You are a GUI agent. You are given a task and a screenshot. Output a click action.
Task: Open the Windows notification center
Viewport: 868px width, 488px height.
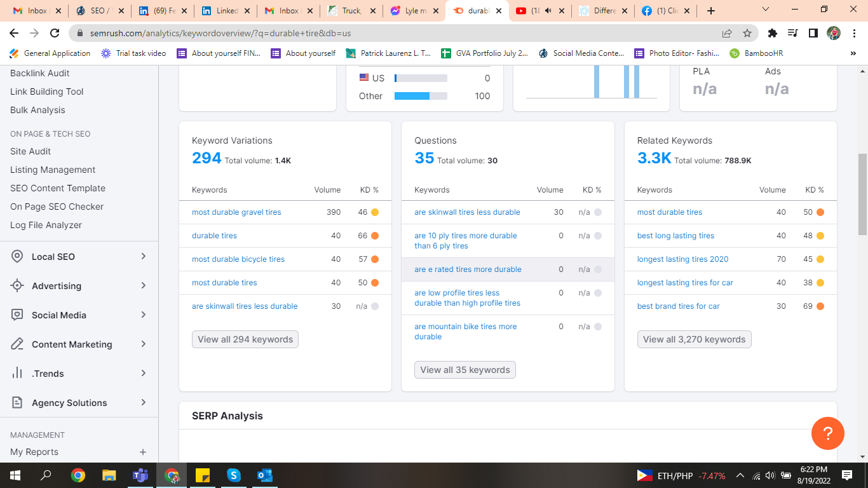click(x=847, y=475)
